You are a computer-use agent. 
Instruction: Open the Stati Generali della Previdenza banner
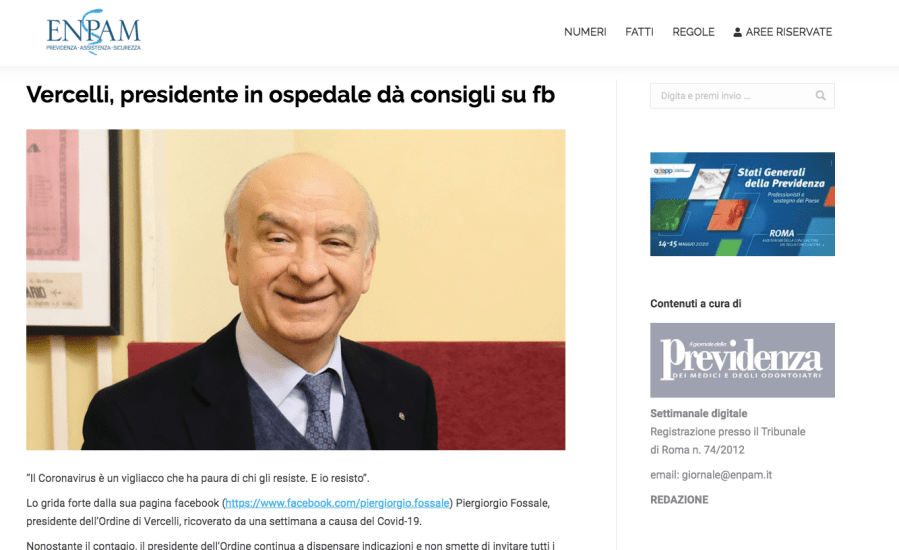(742, 204)
